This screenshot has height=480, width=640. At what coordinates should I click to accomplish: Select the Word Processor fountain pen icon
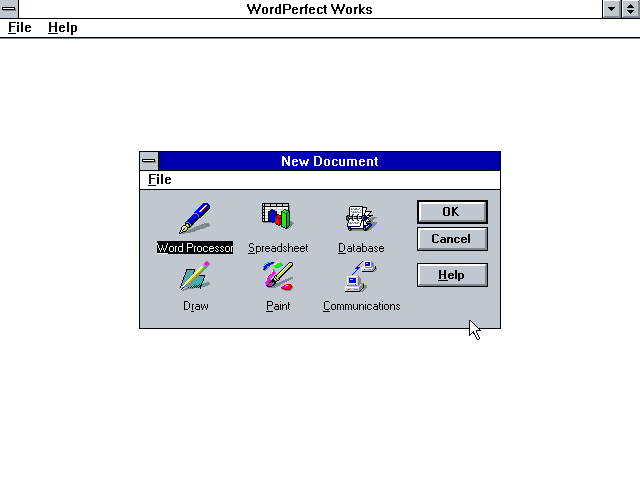195,218
